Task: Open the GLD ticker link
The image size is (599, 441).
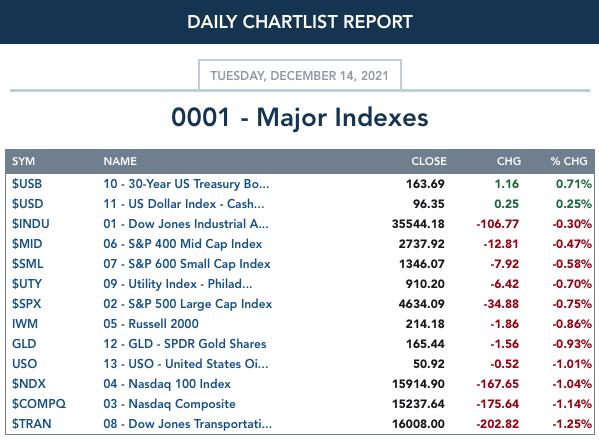Action: pos(24,344)
